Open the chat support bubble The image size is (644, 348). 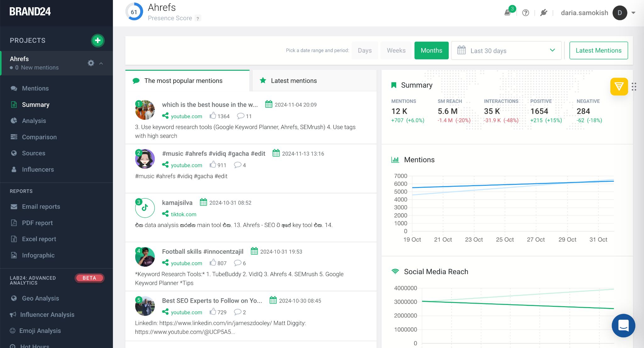point(623,326)
